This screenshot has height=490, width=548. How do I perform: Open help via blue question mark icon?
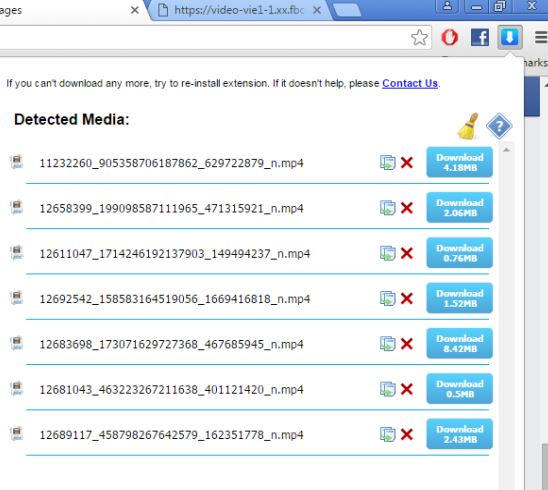499,125
